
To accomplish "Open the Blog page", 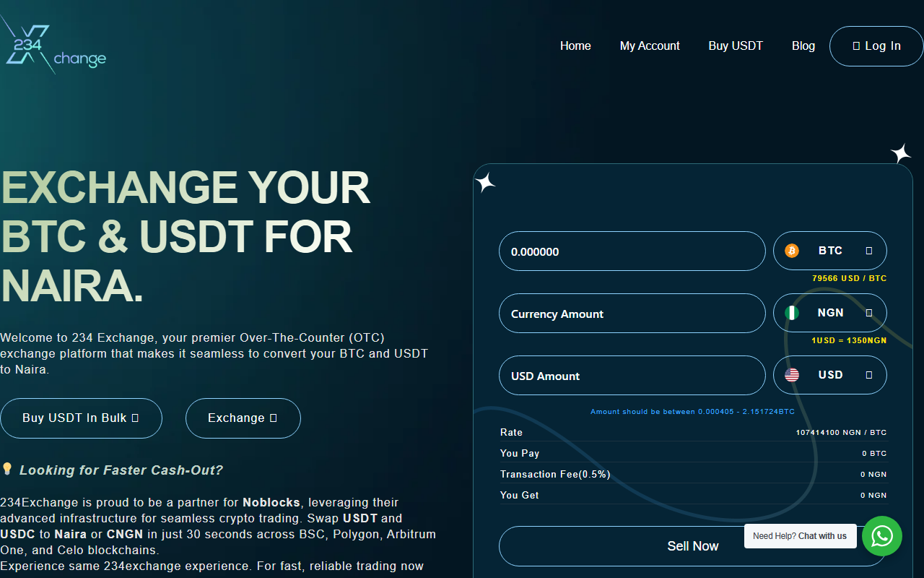I will [x=803, y=46].
